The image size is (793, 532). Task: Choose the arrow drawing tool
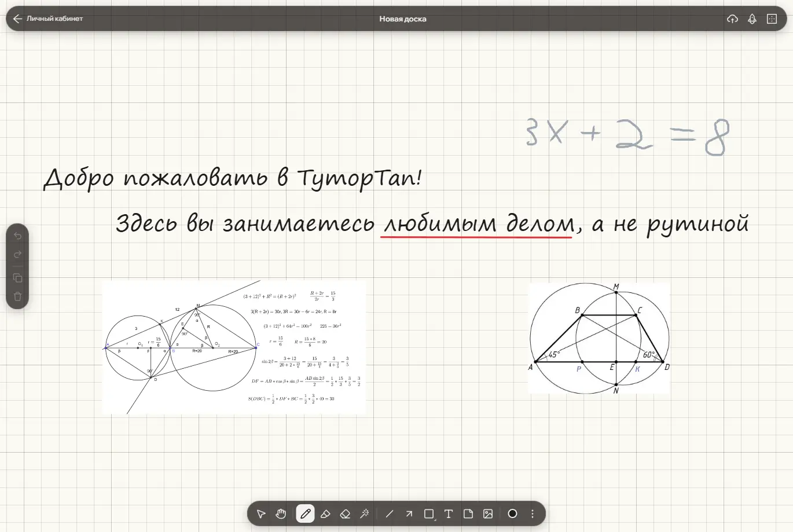coord(409,513)
